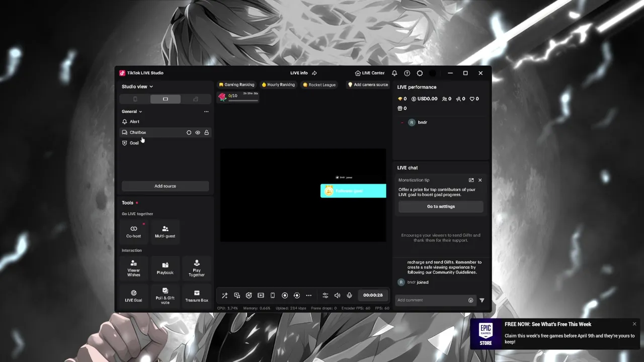Select the Chatbox source
This screenshot has height=362, width=644.
tap(165, 132)
